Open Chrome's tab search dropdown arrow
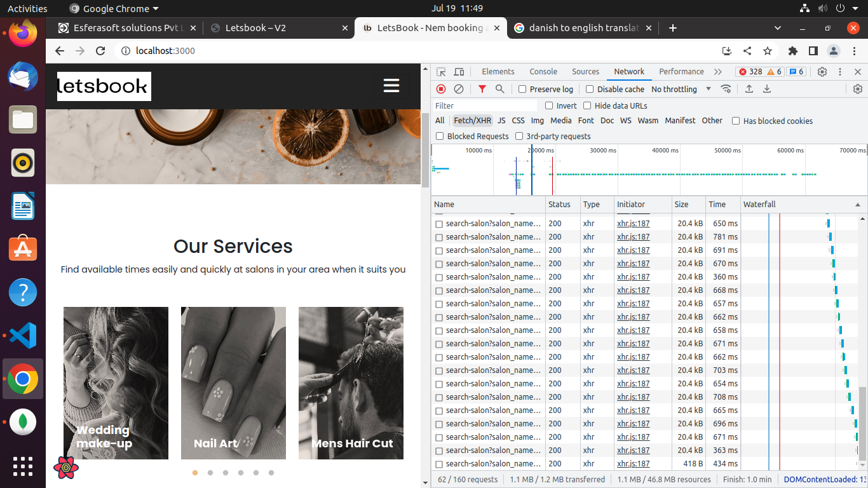Image resolution: width=868 pixels, height=488 pixels. 778,28
